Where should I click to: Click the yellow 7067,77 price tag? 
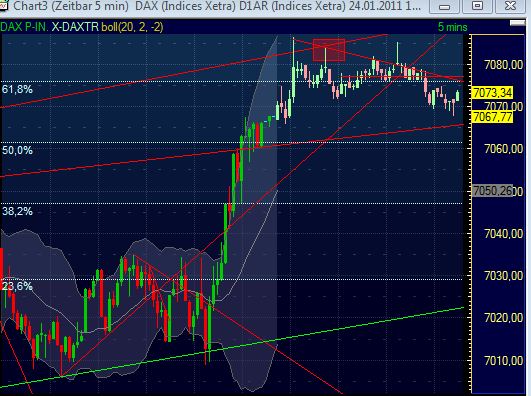pyautogui.click(x=492, y=117)
